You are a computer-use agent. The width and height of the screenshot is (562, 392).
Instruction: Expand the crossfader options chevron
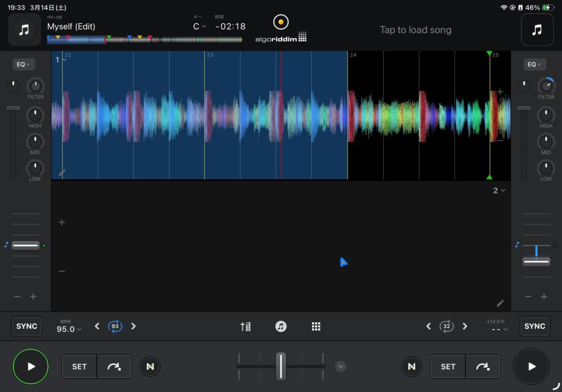341,366
